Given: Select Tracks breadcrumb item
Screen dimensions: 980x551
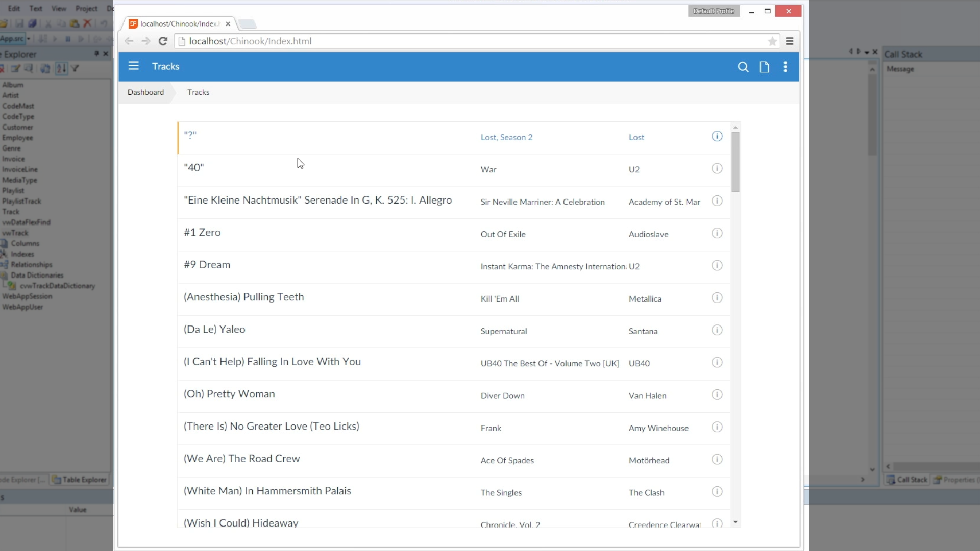Looking at the screenshot, I should 198,92.
